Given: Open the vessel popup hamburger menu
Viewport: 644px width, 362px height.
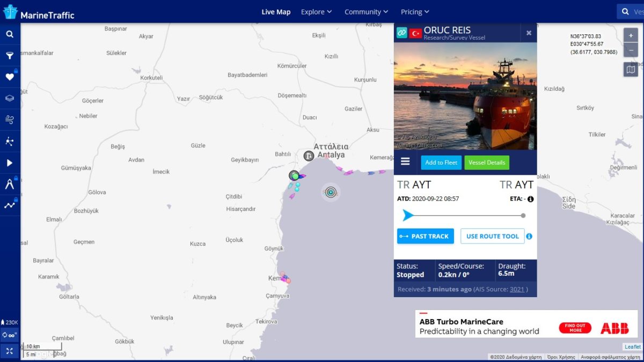Looking at the screenshot, I should pos(405,162).
